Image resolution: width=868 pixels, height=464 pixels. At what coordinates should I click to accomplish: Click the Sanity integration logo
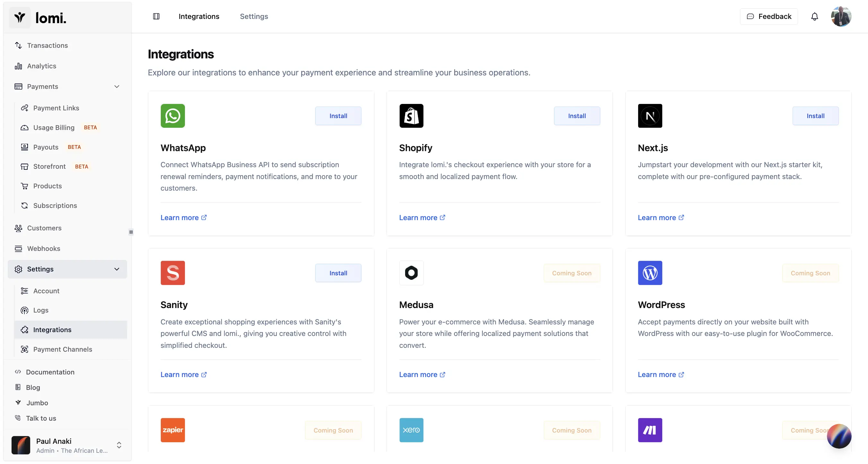pyautogui.click(x=172, y=273)
